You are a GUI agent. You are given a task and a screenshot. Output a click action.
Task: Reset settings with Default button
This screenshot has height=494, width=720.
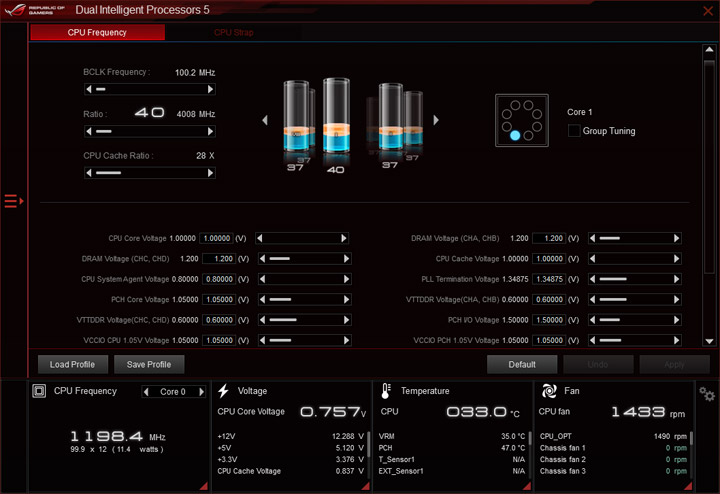[x=522, y=365]
